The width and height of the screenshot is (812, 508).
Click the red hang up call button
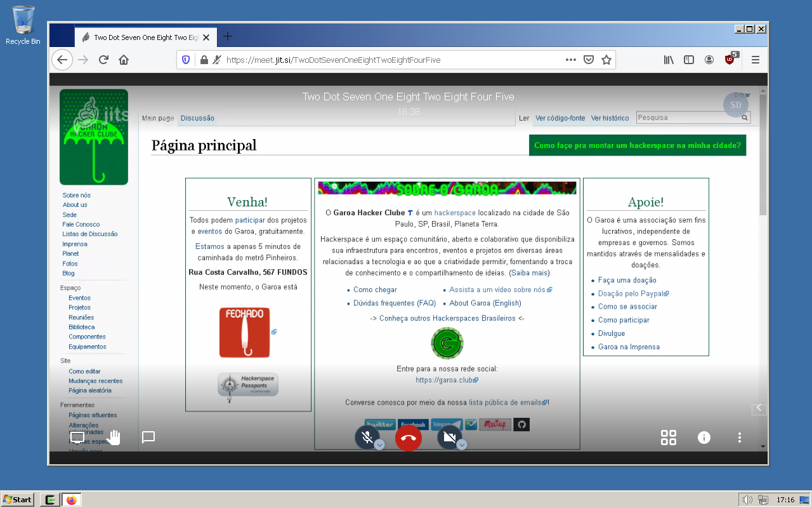point(409,438)
